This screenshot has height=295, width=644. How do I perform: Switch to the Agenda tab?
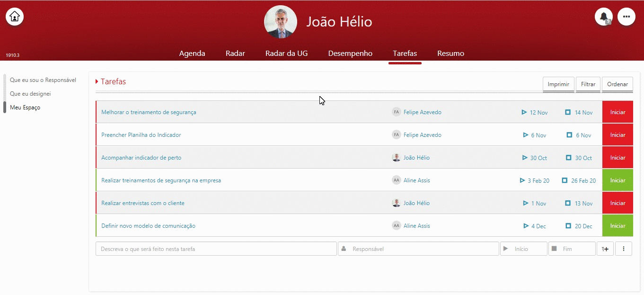click(192, 54)
